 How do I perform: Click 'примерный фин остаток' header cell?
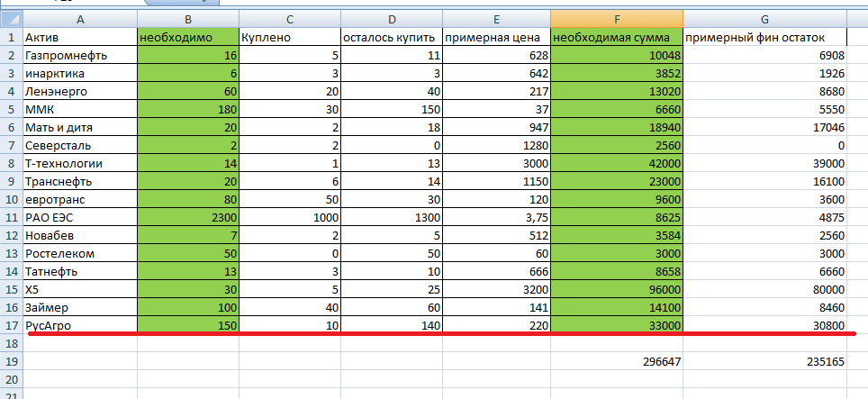click(765, 37)
